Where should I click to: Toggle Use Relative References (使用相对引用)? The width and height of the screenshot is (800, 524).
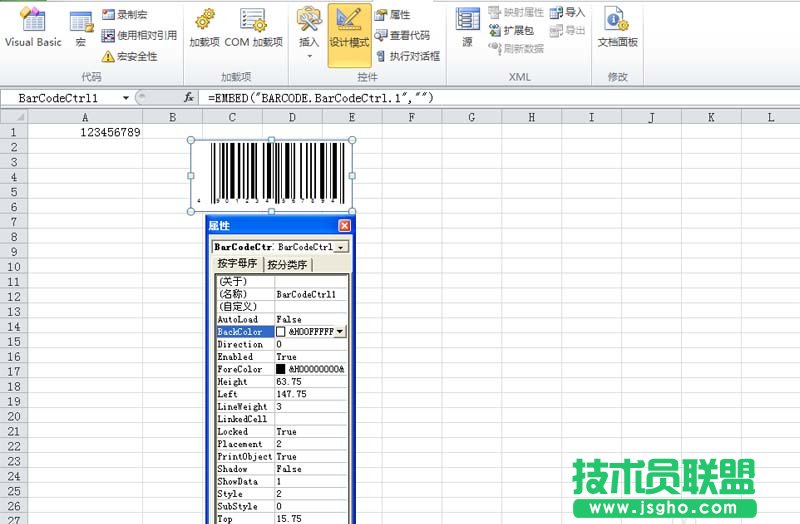pyautogui.click(x=139, y=35)
